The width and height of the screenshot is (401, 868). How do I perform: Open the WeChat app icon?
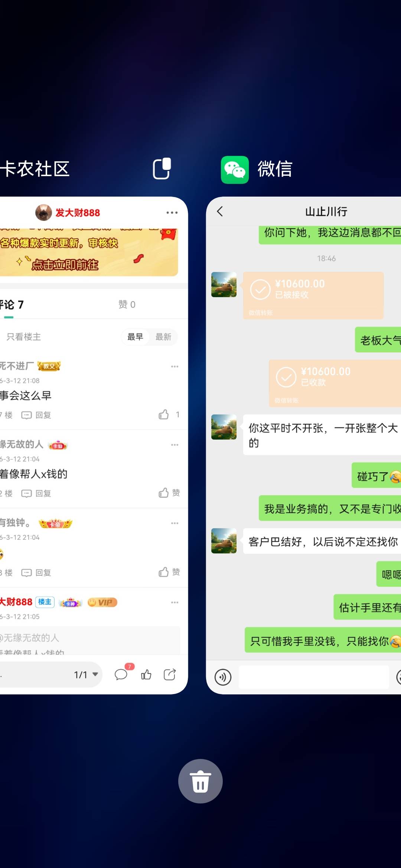tap(235, 170)
